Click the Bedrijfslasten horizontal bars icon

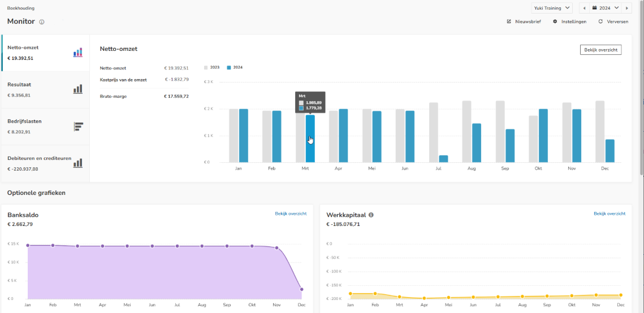pyautogui.click(x=79, y=127)
